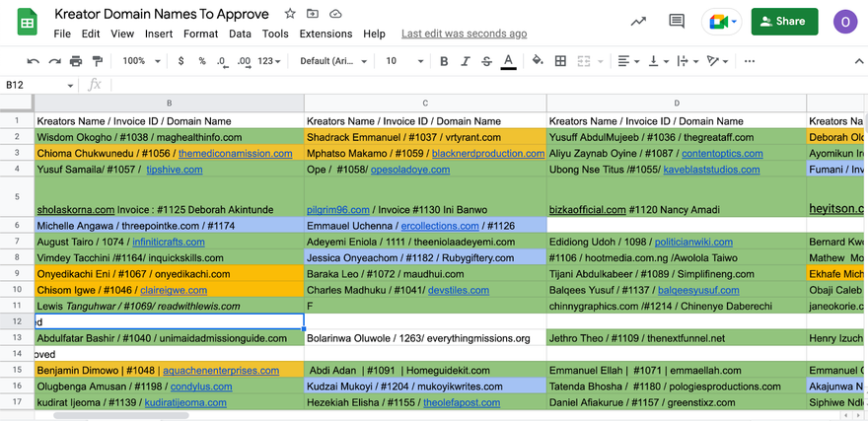Rename the document title field
Screen dimensions: 868x421
162,14
